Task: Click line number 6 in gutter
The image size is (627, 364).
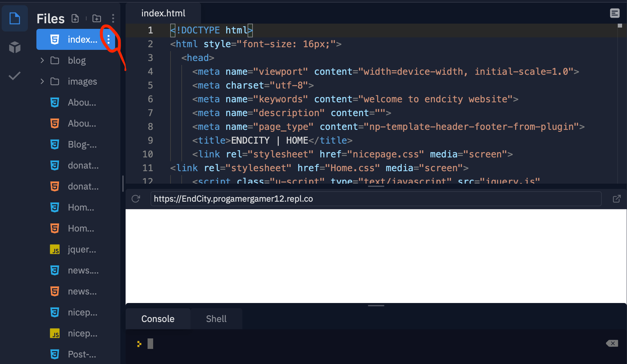Action: [150, 99]
